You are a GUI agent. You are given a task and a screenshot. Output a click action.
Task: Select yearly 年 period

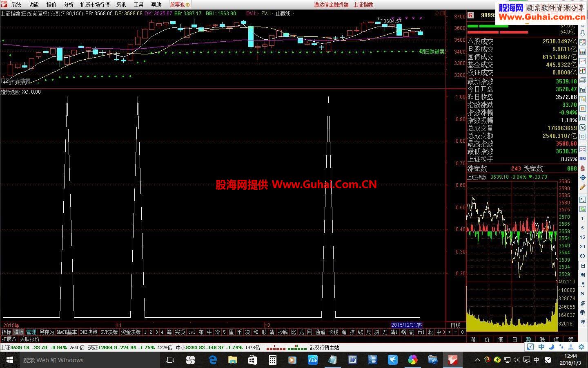(583, 322)
